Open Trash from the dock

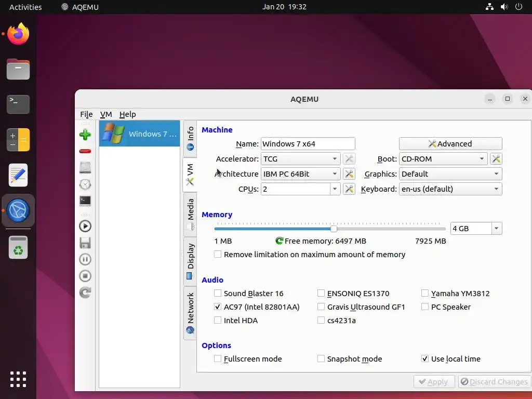[x=18, y=247]
